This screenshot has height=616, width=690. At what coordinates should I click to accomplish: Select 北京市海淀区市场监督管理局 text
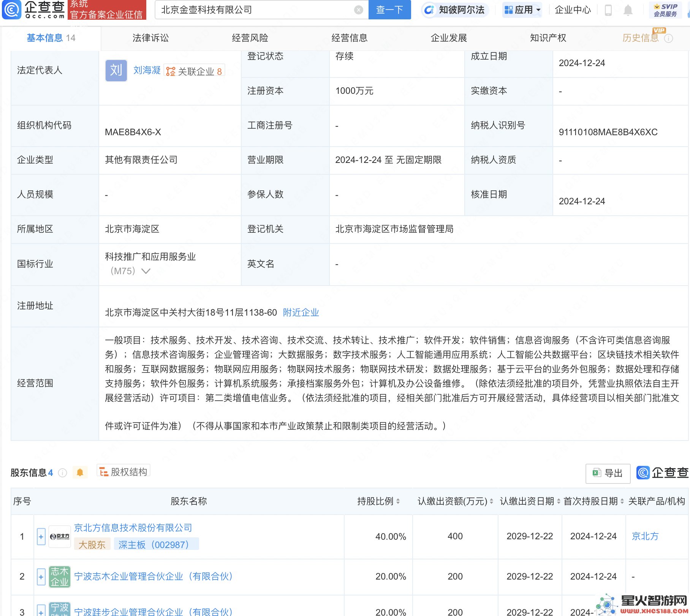click(394, 229)
